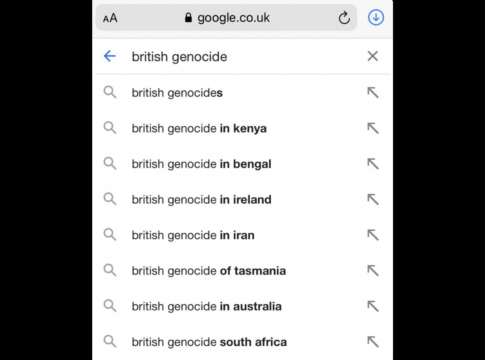Tap the google.co.uk address bar

coord(226,18)
